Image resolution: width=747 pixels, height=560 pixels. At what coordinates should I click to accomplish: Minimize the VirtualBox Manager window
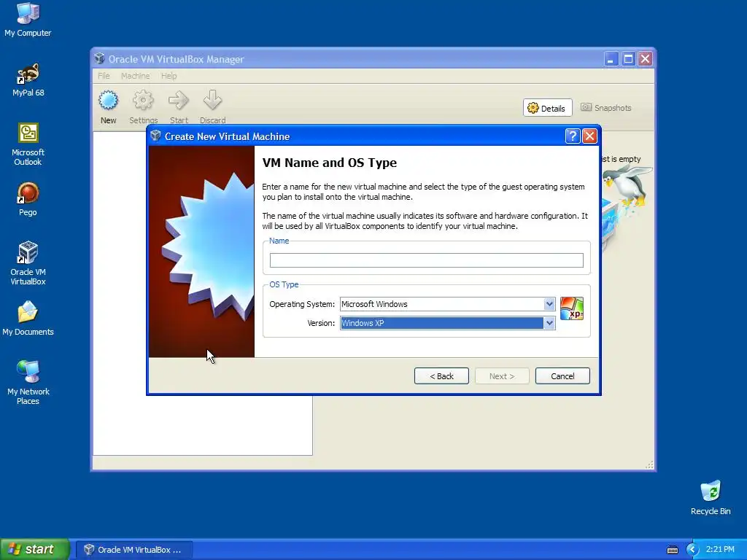point(611,59)
